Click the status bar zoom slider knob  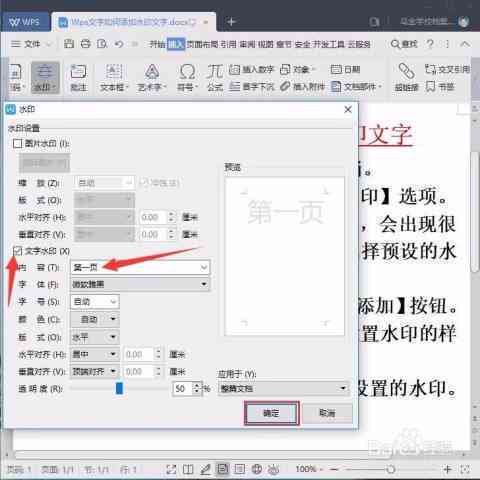click(391, 469)
